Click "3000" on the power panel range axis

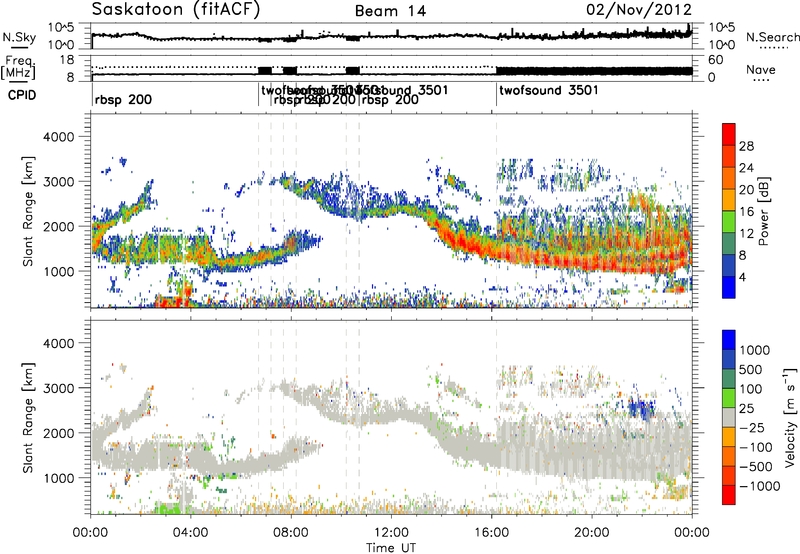(58, 182)
